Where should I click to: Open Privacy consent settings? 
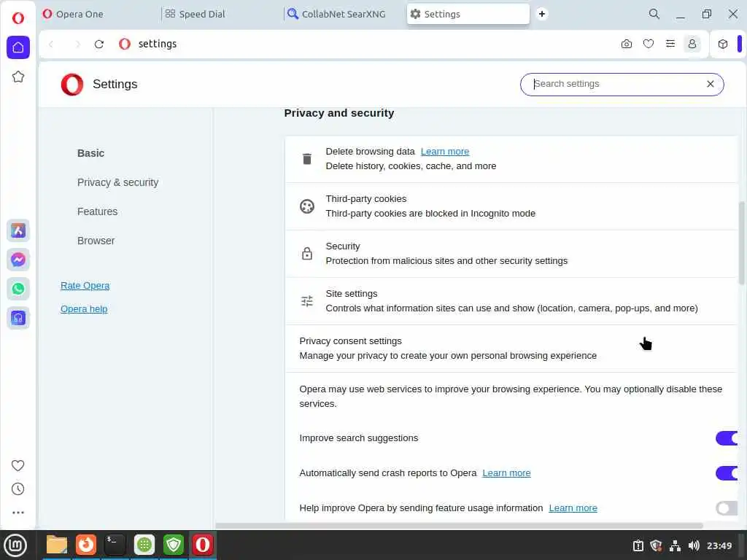(511, 349)
